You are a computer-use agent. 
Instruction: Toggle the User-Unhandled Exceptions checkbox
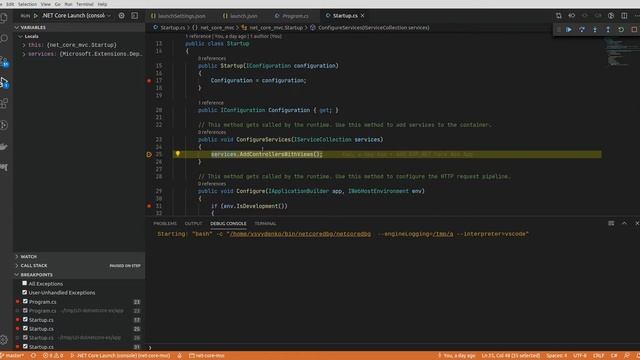24,292
